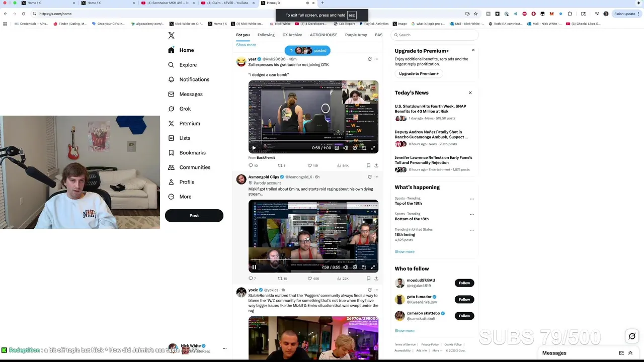
Task: Switch to the CX Archive tab
Action: (292, 35)
